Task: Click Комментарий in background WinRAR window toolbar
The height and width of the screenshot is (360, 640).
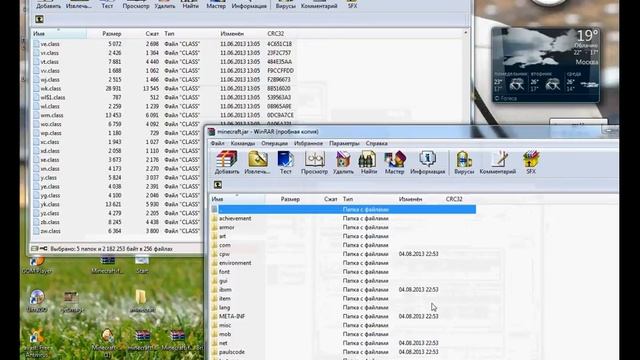Action: pyautogui.click(x=319, y=5)
